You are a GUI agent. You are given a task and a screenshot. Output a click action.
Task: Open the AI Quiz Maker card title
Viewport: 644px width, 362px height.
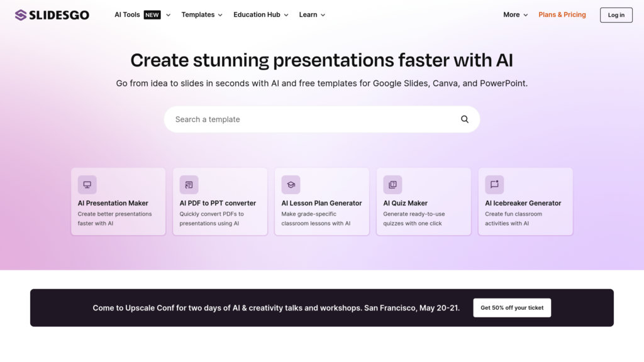tap(406, 203)
